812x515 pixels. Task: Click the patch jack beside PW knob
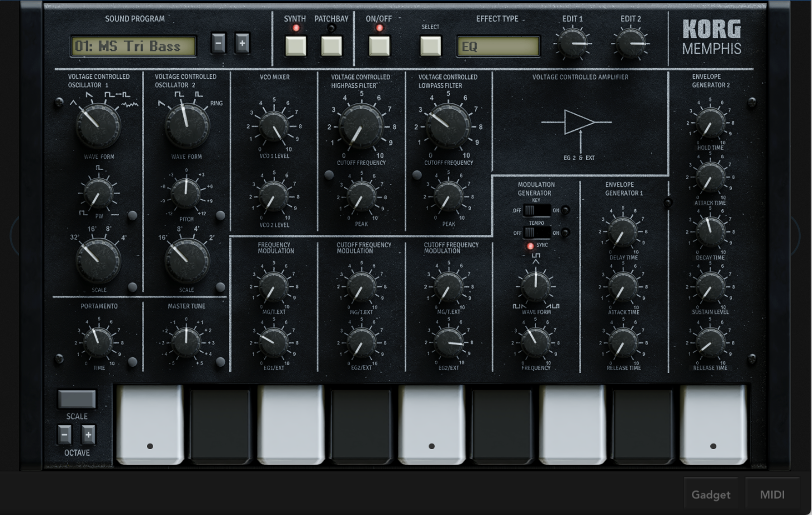(132, 215)
